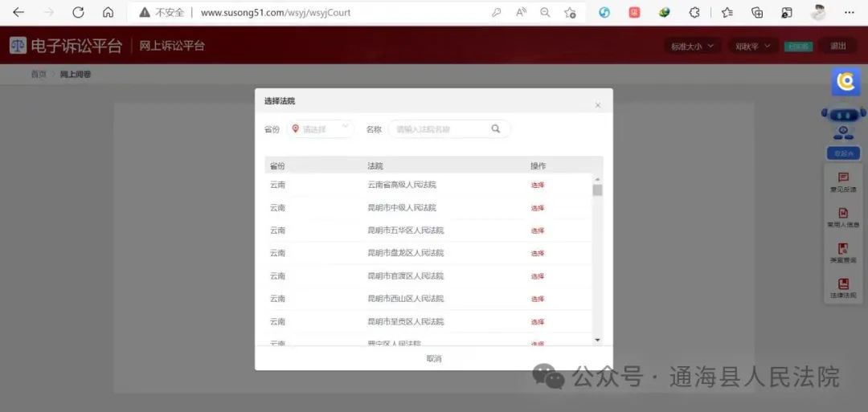Select 昆明市西山区人民法院 via its 选择 link
The width and height of the screenshot is (868, 412).
(538, 300)
